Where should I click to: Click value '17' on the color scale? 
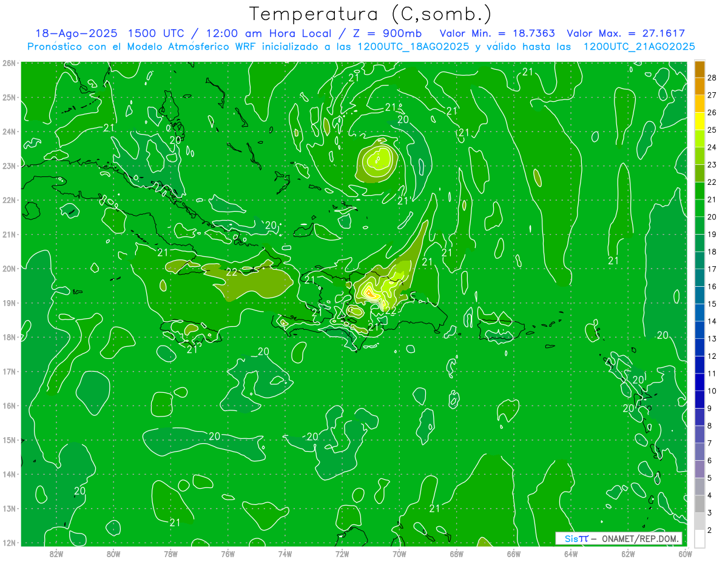pyautogui.click(x=712, y=269)
